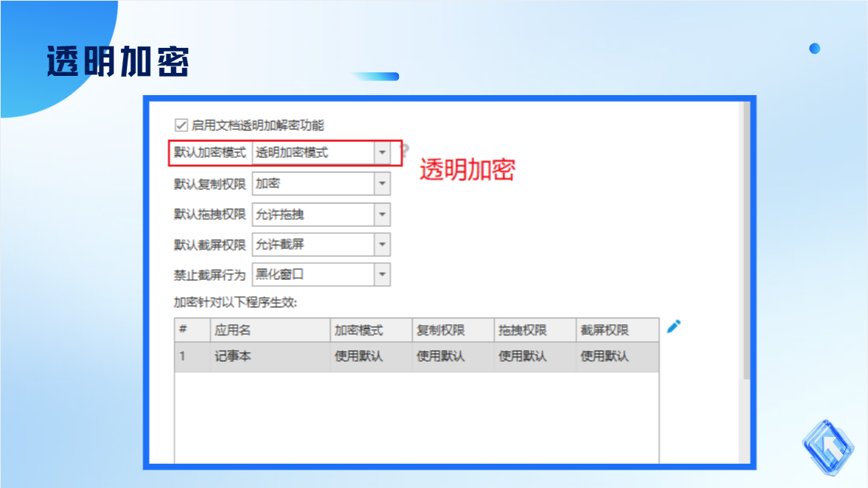Click the 拖拽权限 column header

(535, 330)
